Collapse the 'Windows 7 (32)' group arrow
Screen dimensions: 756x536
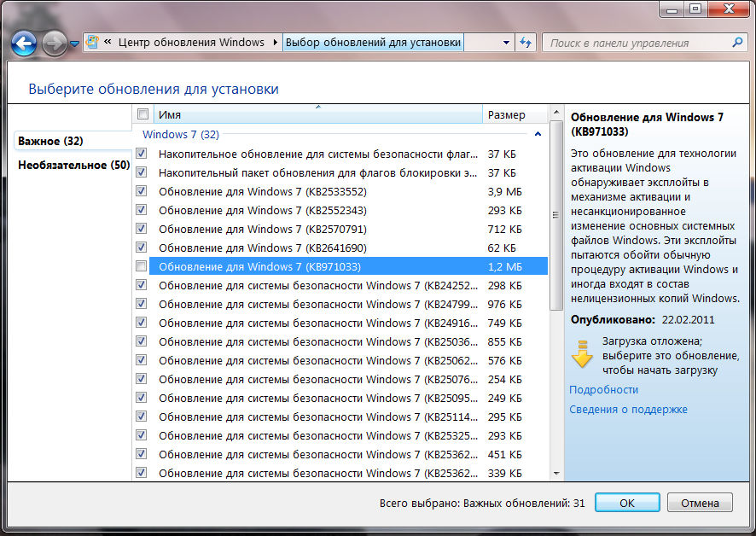point(538,134)
